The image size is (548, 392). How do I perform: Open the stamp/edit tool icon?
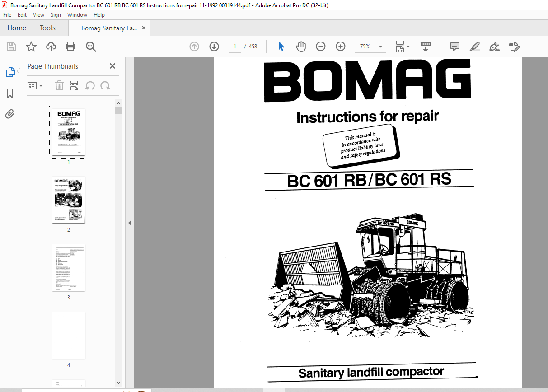click(x=514, y=47)
